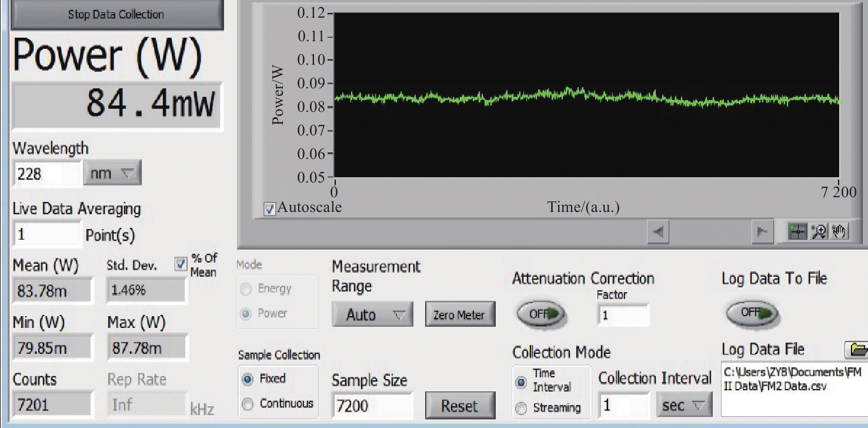Click the Sample Size input field
This screenshot has width=868, height=428.
tap(371, 406)
